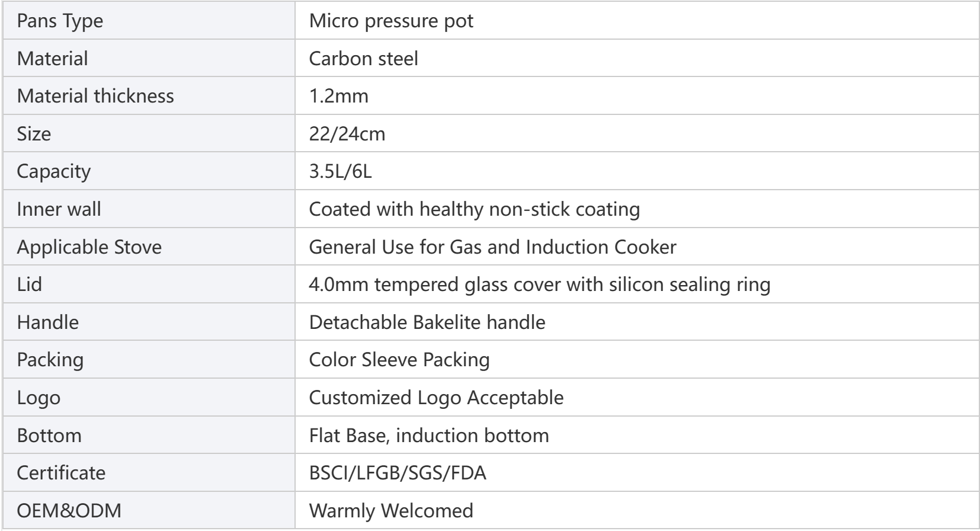Click the 'Carbon steel' material value

click(363, 58)
